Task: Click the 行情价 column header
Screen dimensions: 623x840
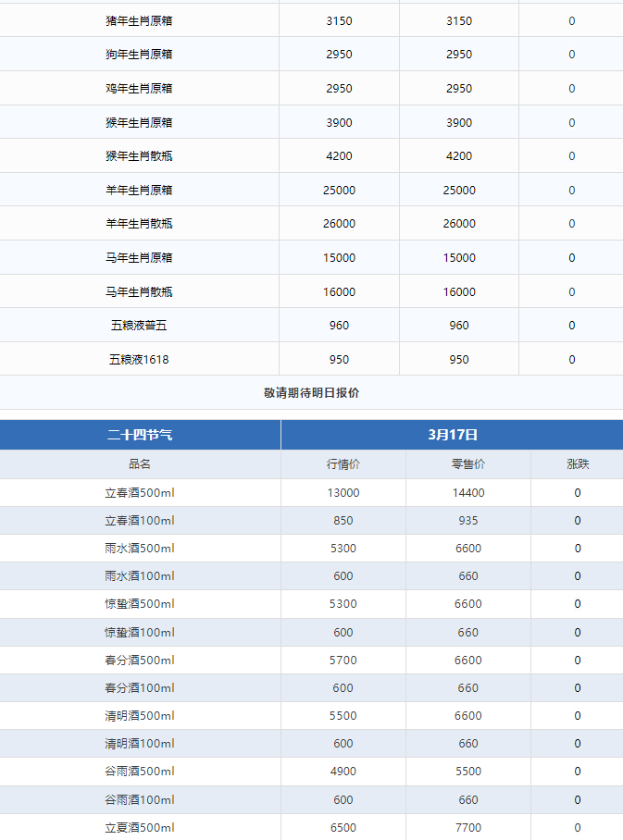Action: (x=343, y=463)
